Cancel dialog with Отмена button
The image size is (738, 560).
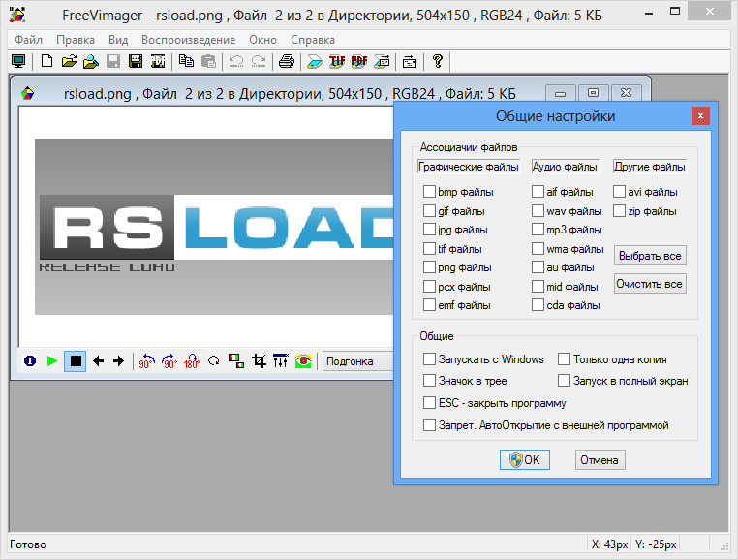pos(600,459)
